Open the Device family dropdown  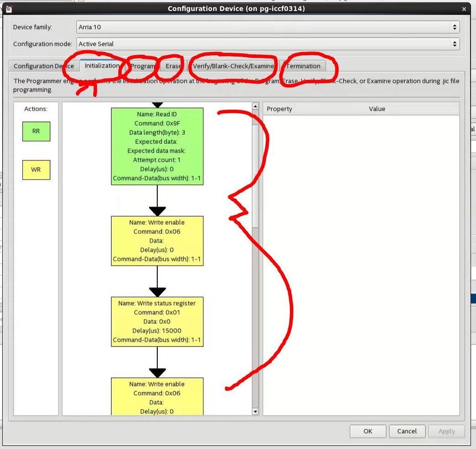pyautogui.click(x=268, y=27)
